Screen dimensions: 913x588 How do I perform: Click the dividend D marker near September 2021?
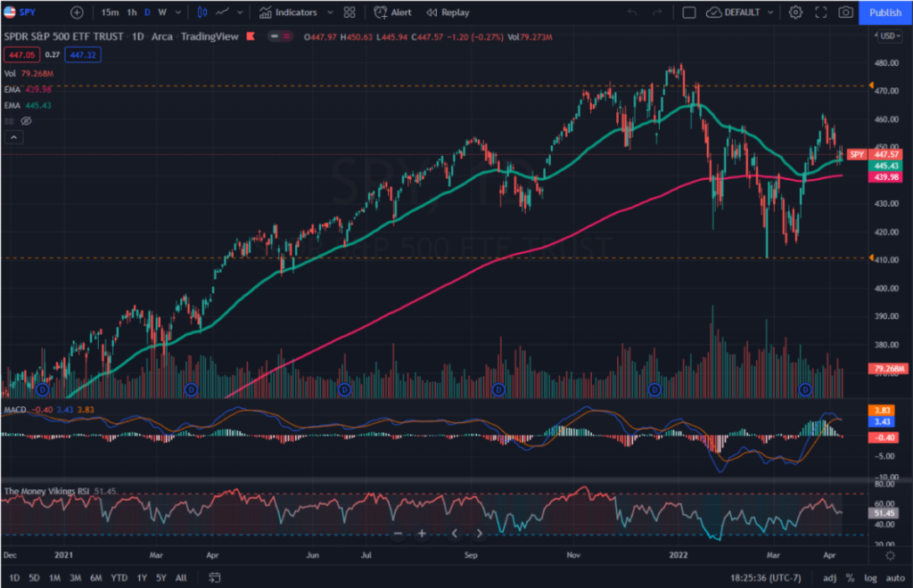(498, 389)
